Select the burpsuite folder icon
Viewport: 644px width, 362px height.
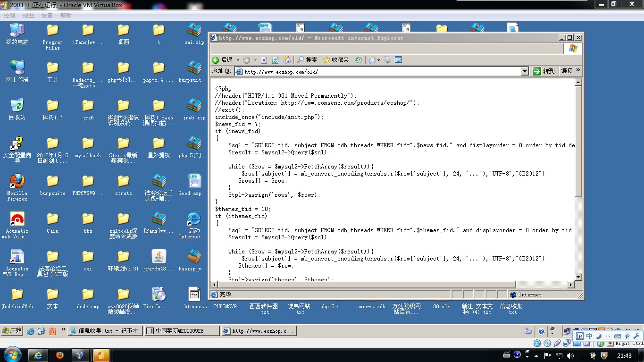[x=53, y=185]
